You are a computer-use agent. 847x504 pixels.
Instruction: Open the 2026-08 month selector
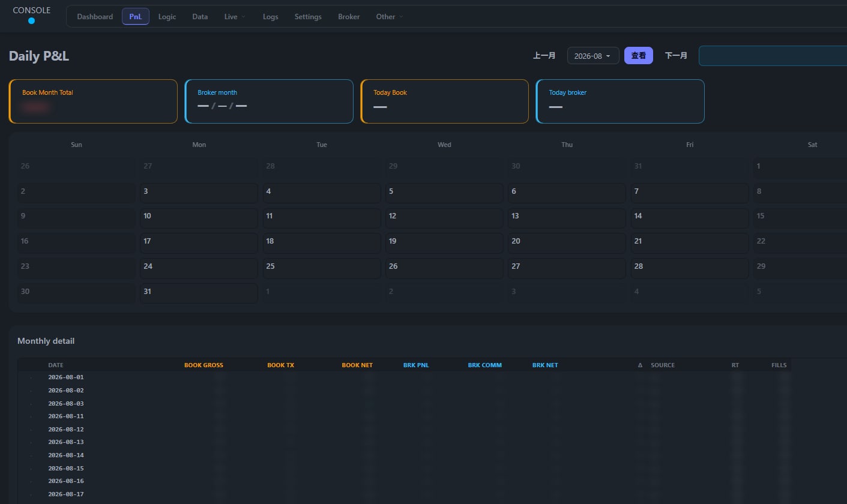(x=593, y=56)
